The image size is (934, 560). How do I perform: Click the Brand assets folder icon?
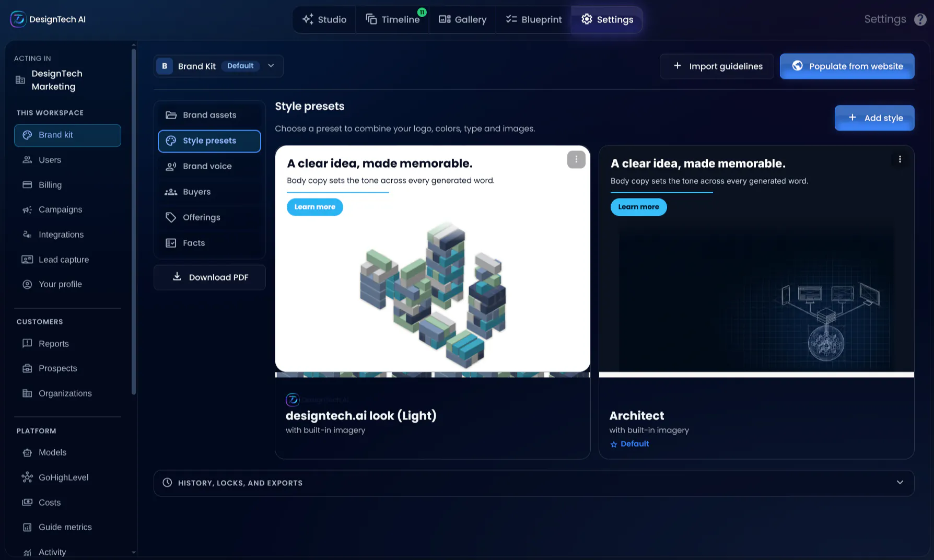pyautogui.click(x=171, y=115)
